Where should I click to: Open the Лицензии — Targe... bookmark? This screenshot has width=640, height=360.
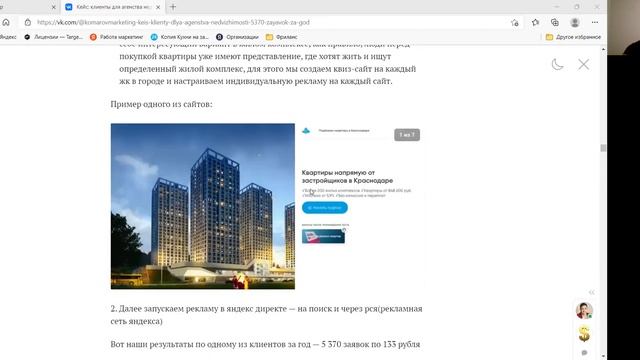click(x=53, y=37)
